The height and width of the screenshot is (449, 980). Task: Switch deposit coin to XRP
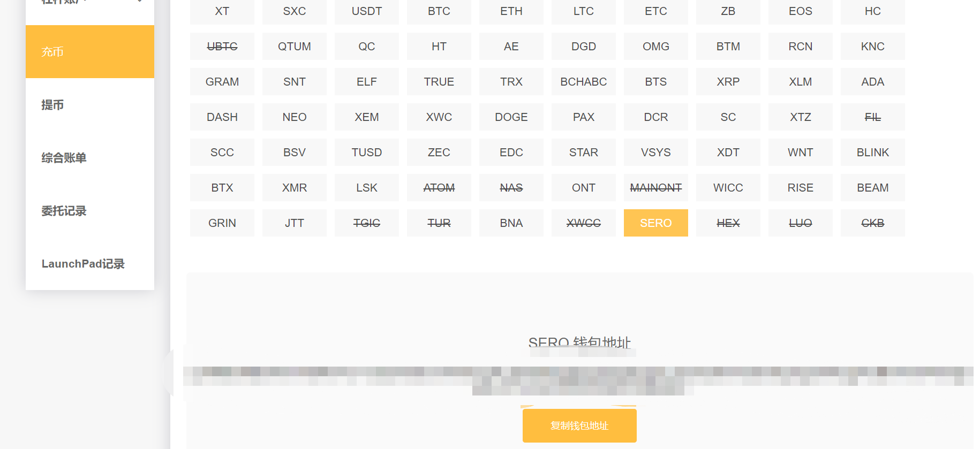click(x=728, y=82)
